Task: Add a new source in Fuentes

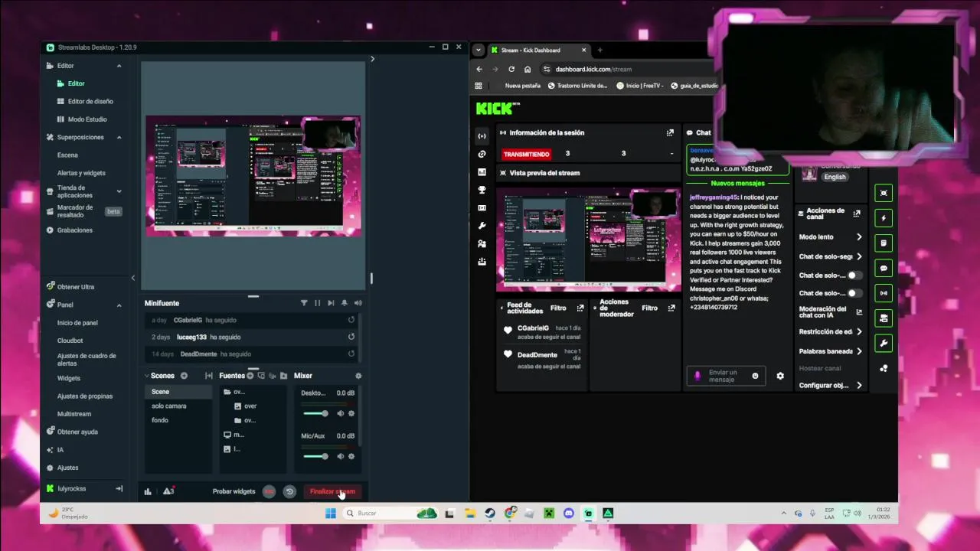Action: (250, 376)
